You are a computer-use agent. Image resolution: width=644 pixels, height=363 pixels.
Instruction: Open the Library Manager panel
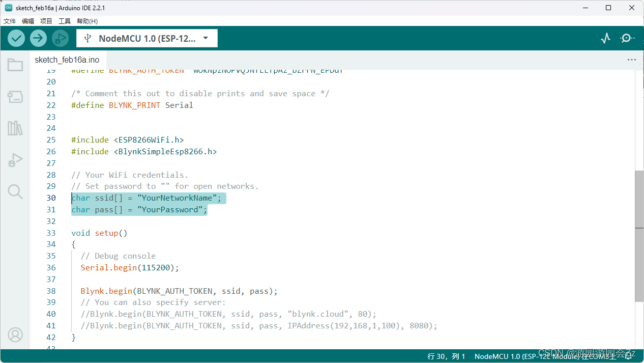pos(15,128)
